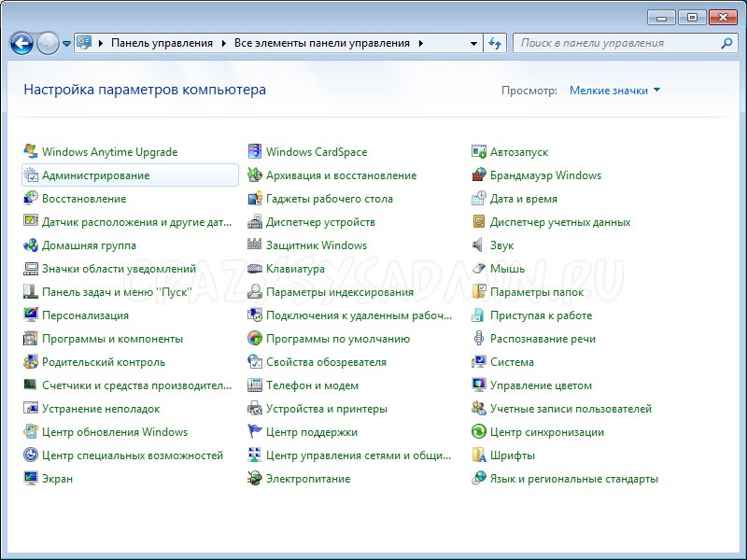Click the Mouse (Мышь) icon

tap(479, 269)
